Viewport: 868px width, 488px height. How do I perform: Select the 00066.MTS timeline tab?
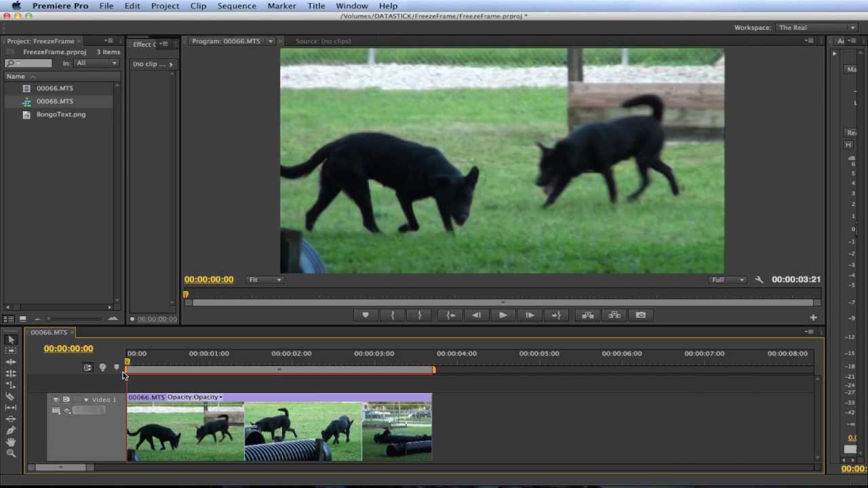tap(49, 333)
